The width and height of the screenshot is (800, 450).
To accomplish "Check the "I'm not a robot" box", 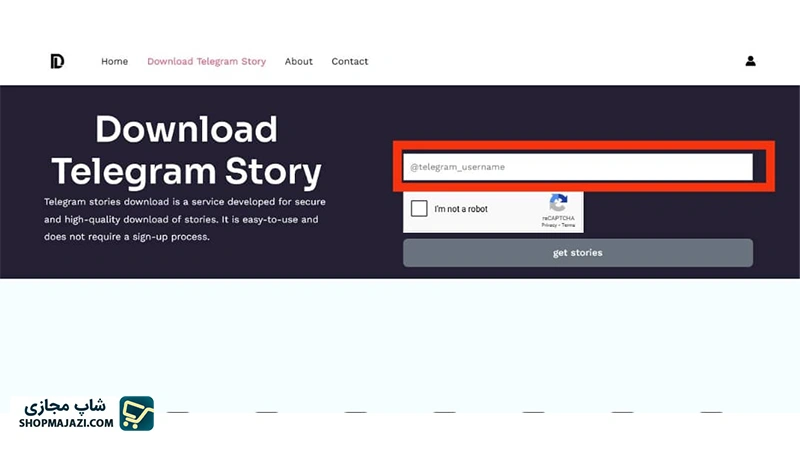I will tap(419, 209).
